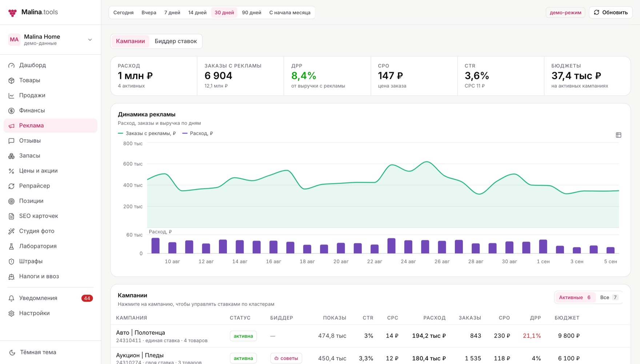This screenshot has width=640, height=364.
Task: Click the Продажи chart icon
Action: [x=12, y=96]
